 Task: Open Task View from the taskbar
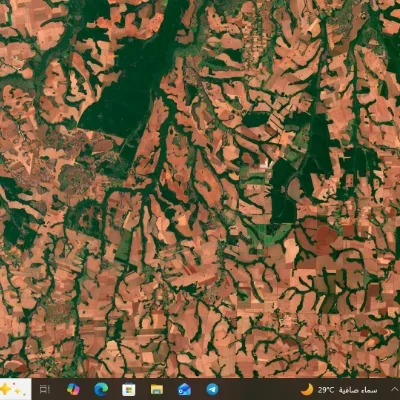(45, 389)
